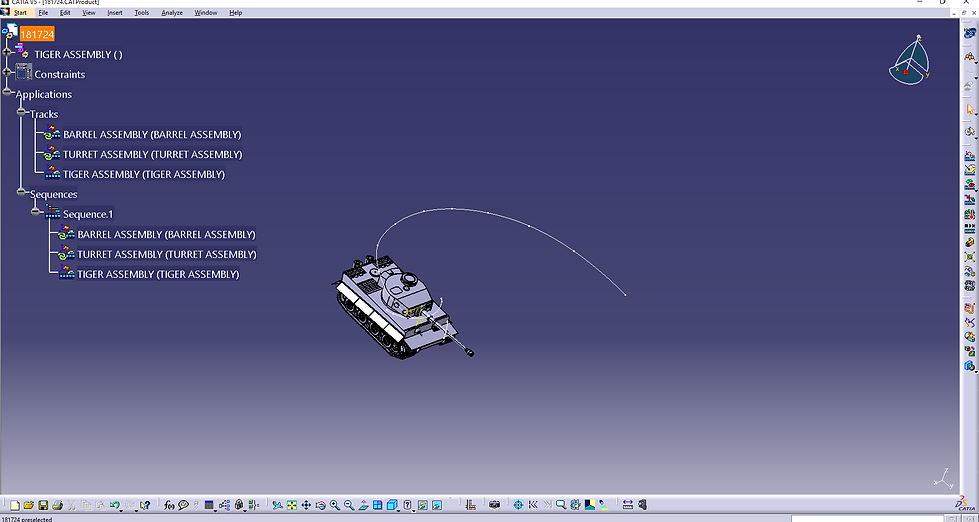
Task: Click the Previous View double-arrow icon
Action: coord(533,505)
